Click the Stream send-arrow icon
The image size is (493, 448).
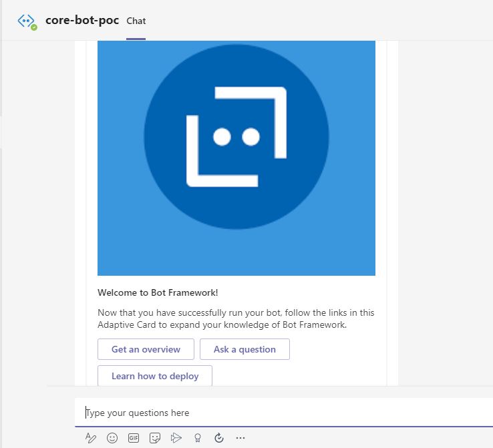[176, 437]
